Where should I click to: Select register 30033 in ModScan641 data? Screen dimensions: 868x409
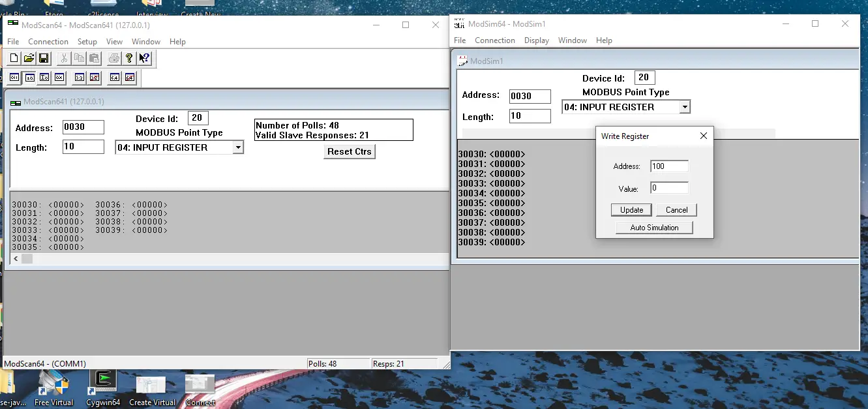(48, 230)
